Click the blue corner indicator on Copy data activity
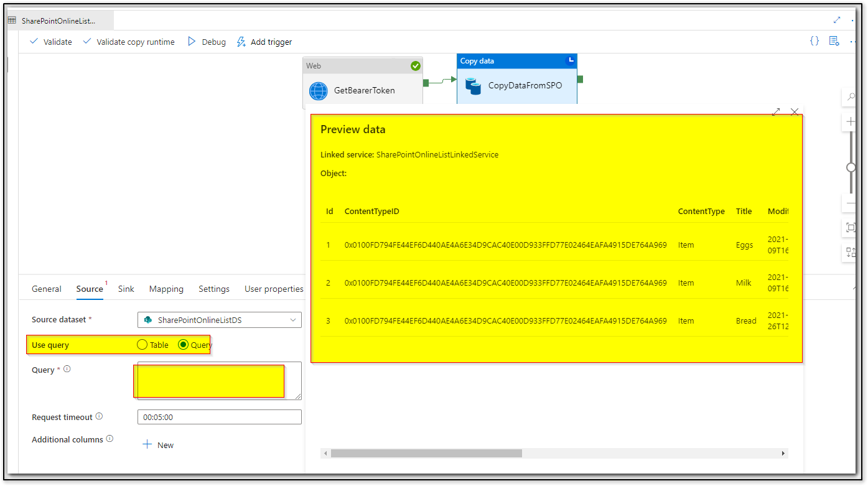The image size is (868, 486). pos(571,60)
